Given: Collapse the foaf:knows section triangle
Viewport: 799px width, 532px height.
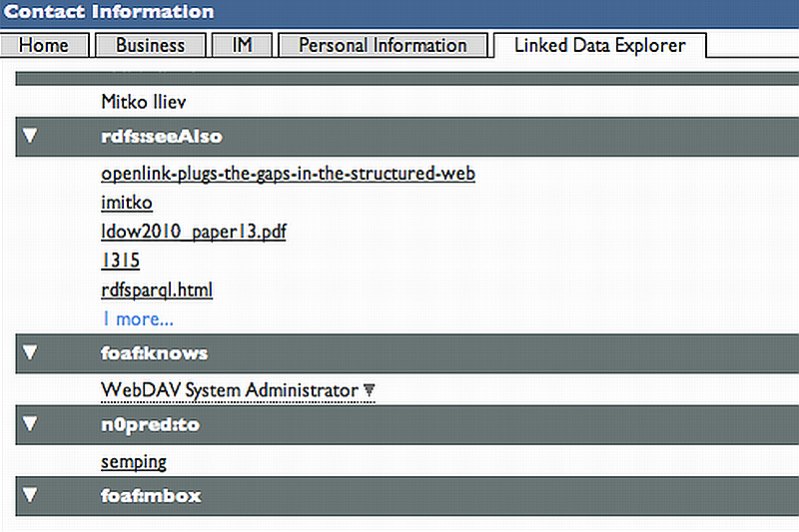Looking at the screenshot, I should pos(30,352).
